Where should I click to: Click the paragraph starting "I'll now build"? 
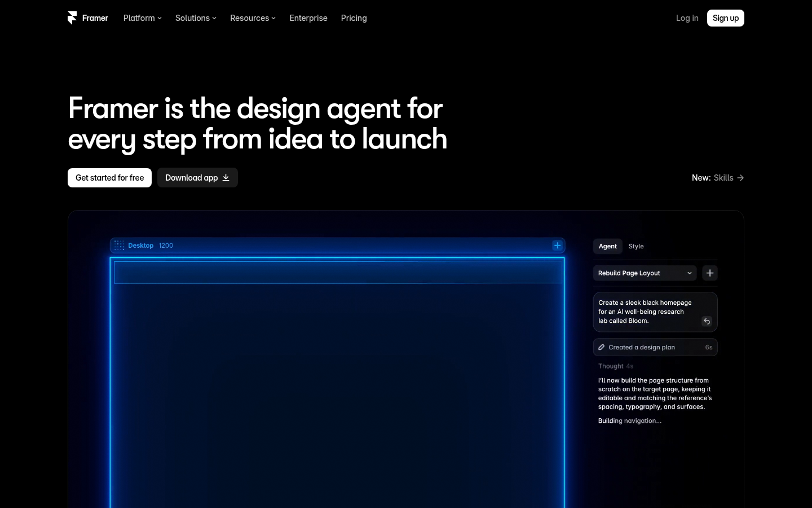pos(655,393)
